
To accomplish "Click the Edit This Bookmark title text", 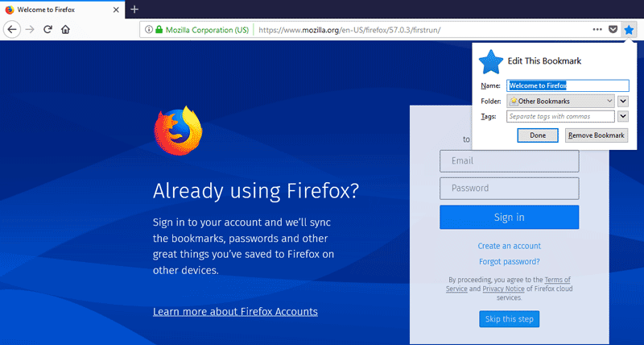I will (544, 60).
